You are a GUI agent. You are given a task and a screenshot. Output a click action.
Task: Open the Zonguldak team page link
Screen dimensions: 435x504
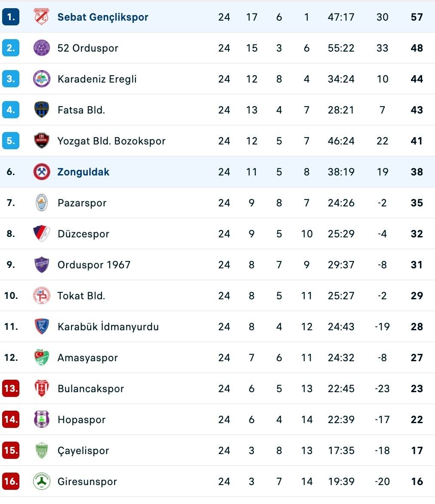(83, 172)
